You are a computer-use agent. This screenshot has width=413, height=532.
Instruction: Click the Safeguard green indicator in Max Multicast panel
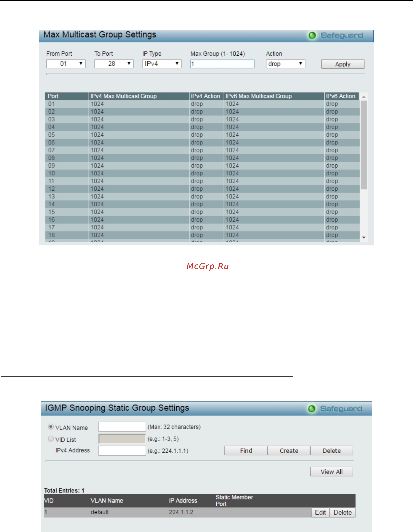pyautogui.click(x=312, y=35)
